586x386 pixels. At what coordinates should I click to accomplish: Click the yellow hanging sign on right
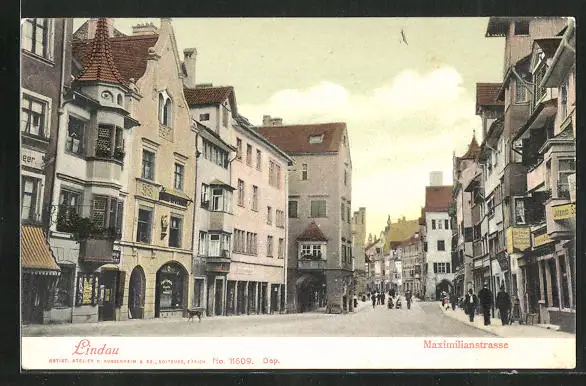tap(518, 240)
